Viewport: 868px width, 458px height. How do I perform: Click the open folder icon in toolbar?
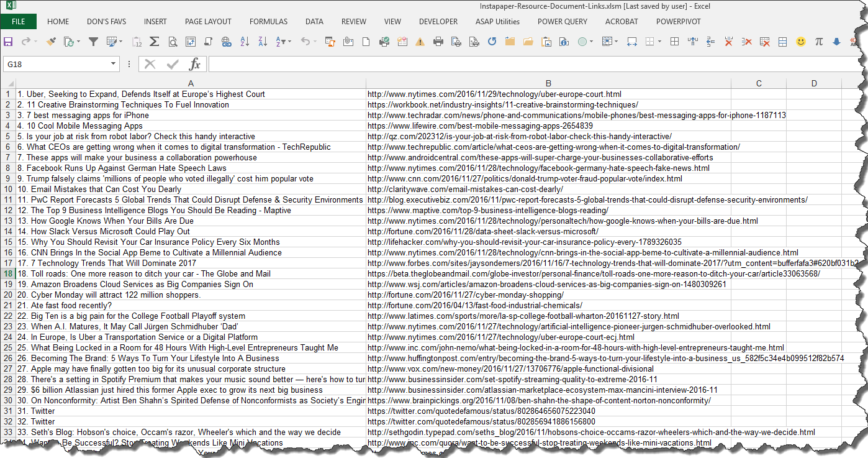(528, 42)
